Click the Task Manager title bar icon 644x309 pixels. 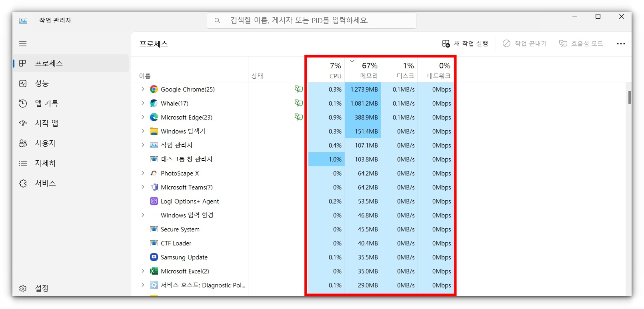23,20
